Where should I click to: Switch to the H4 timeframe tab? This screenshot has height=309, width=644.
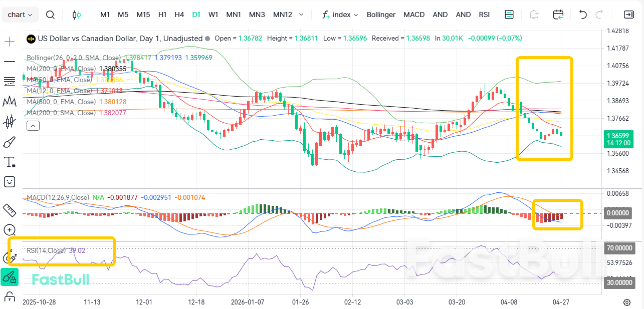pos(179,15)
